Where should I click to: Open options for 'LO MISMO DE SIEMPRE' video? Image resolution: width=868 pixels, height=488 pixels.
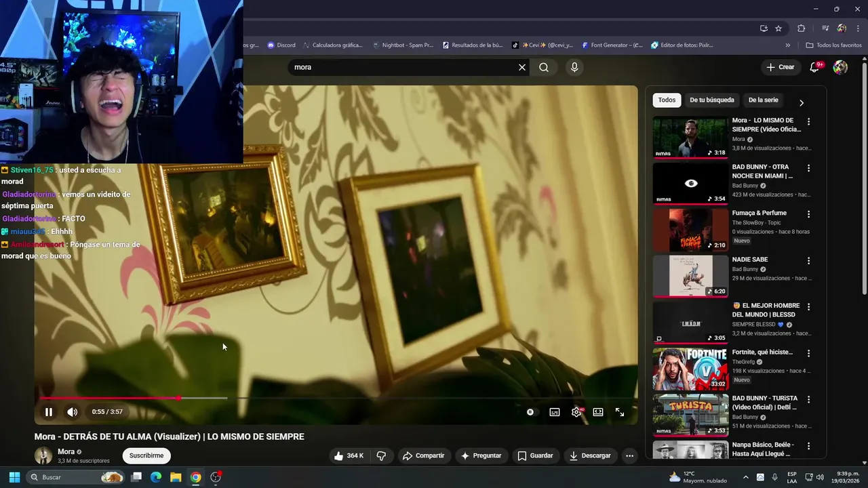coord(808,121)
